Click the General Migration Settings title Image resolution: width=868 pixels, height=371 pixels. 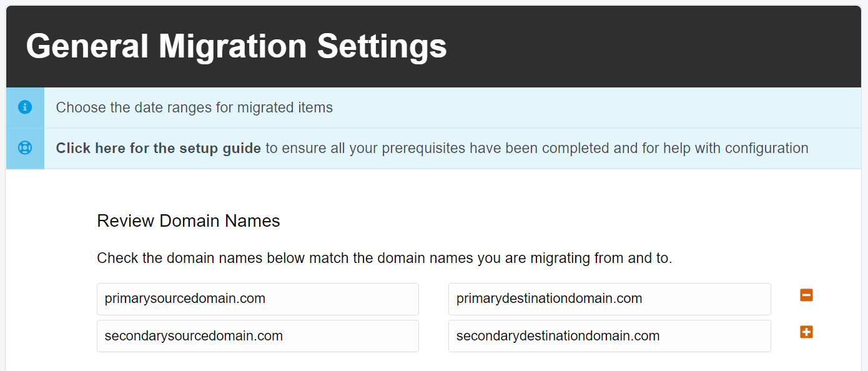237,46
